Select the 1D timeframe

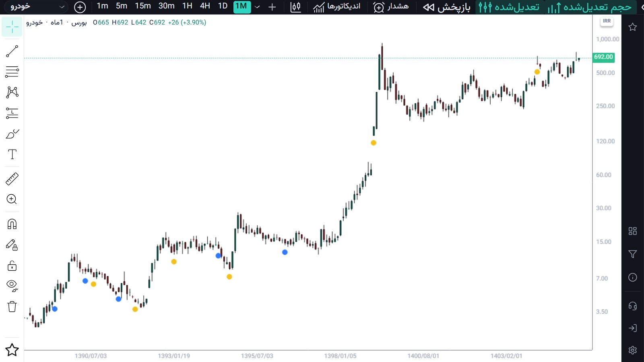223,6
